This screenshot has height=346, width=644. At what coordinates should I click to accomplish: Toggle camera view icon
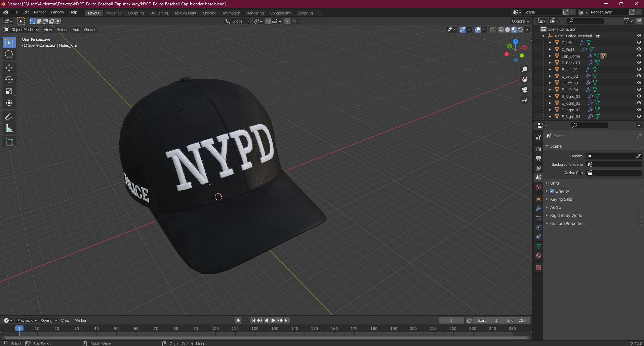[x=524, y=90]
